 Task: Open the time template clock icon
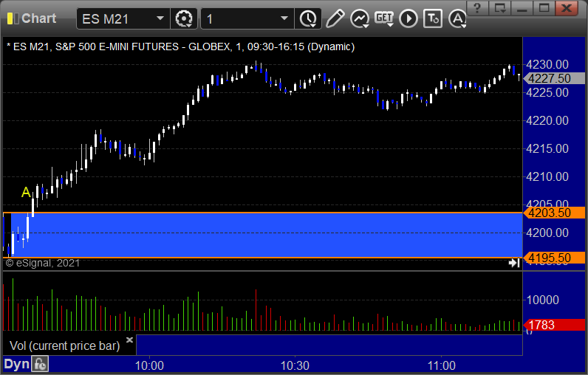tap(308, 18)
